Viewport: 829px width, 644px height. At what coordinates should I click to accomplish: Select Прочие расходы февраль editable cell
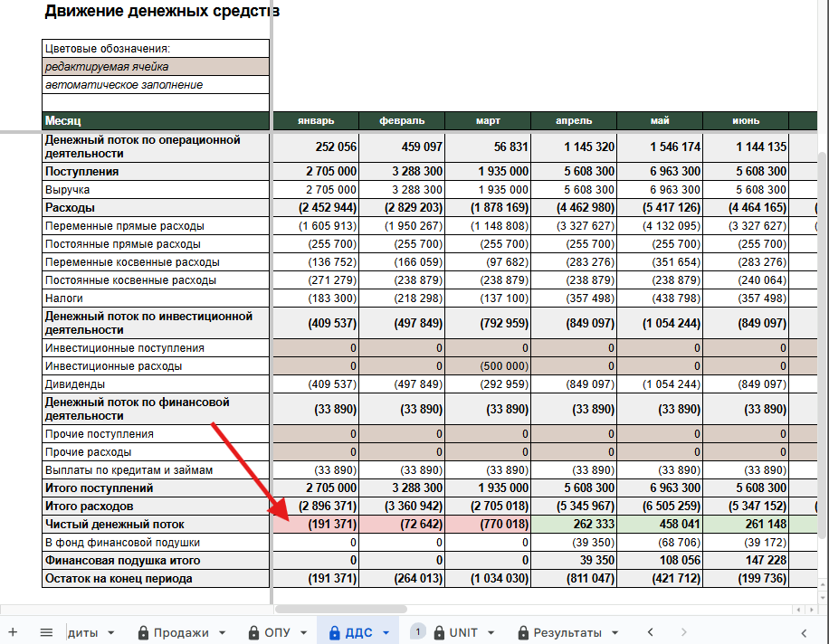click(x=402, y=451)
